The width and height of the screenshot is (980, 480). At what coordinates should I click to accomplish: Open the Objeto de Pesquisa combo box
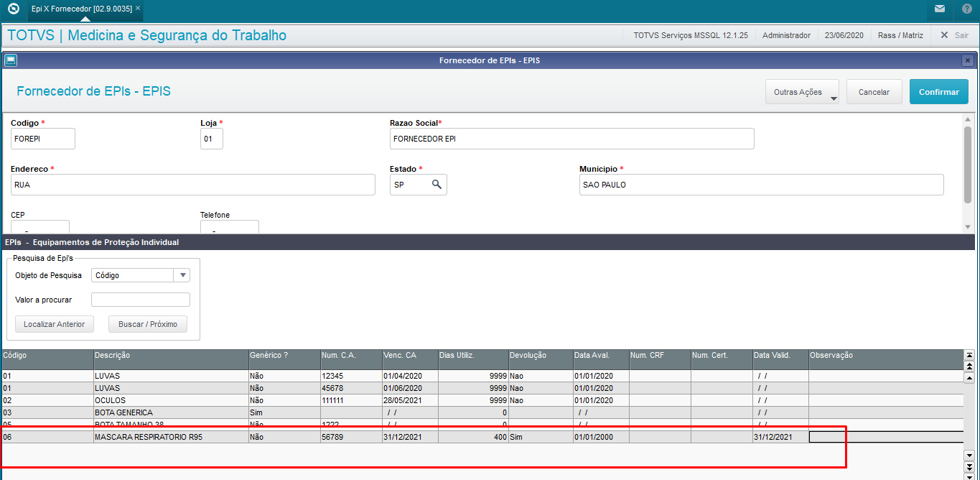(141, 275)
